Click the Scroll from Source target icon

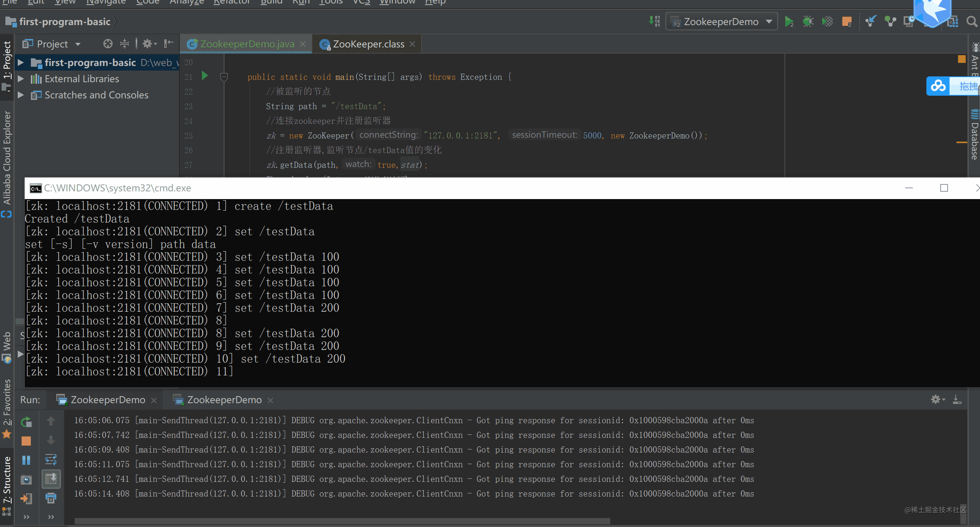click(x=108, y=44)
